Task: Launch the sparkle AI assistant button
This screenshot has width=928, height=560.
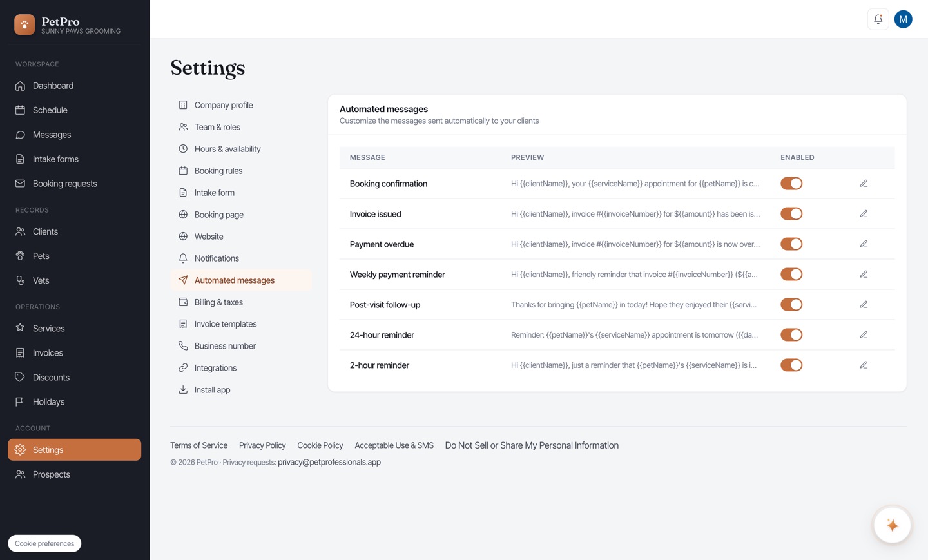Action: pyautogui.click(x=892, y=525)
